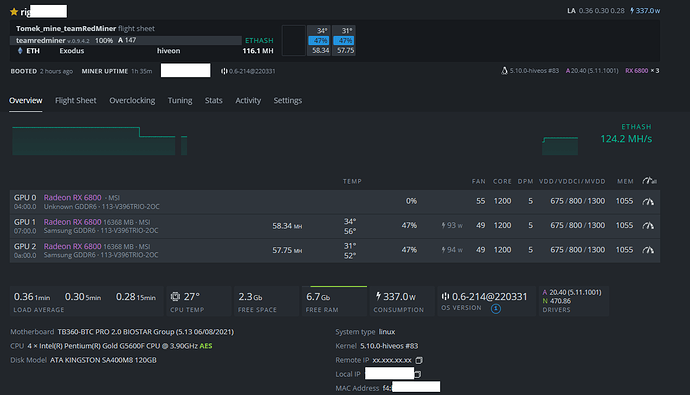Open GPU 1 overclock speedometer icon

point(648,226)
